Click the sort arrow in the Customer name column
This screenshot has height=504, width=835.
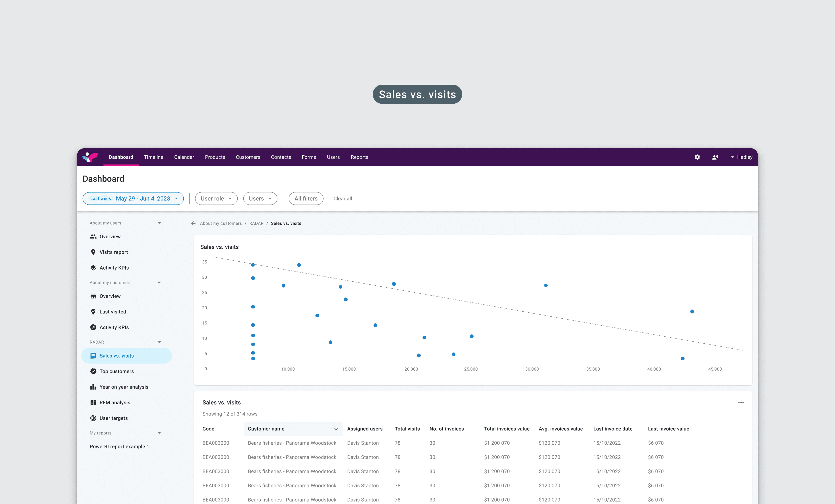tap(336, 429)
